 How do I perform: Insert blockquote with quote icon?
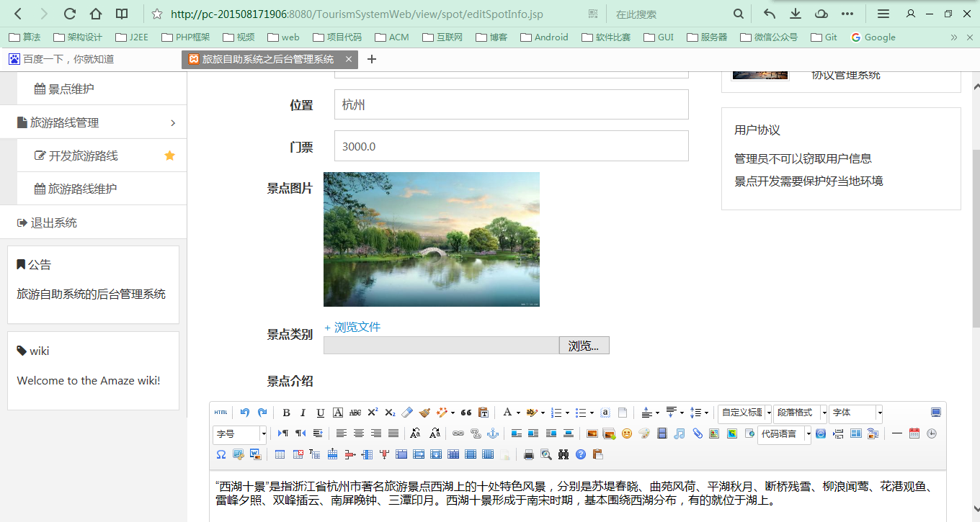466,413
